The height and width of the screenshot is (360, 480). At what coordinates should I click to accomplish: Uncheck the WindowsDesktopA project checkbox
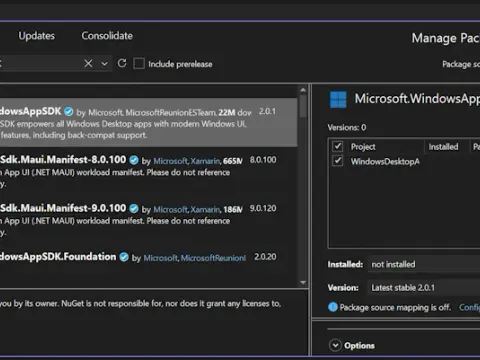point(338,161)
